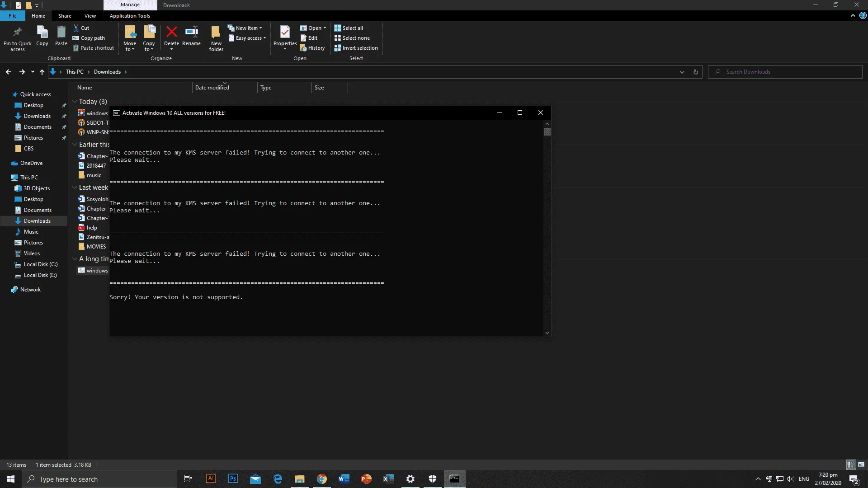Click This PC in the address breadcrumb
Image resolution: width=868 pixels, height=488 pixels.
[x=75, y=72]
